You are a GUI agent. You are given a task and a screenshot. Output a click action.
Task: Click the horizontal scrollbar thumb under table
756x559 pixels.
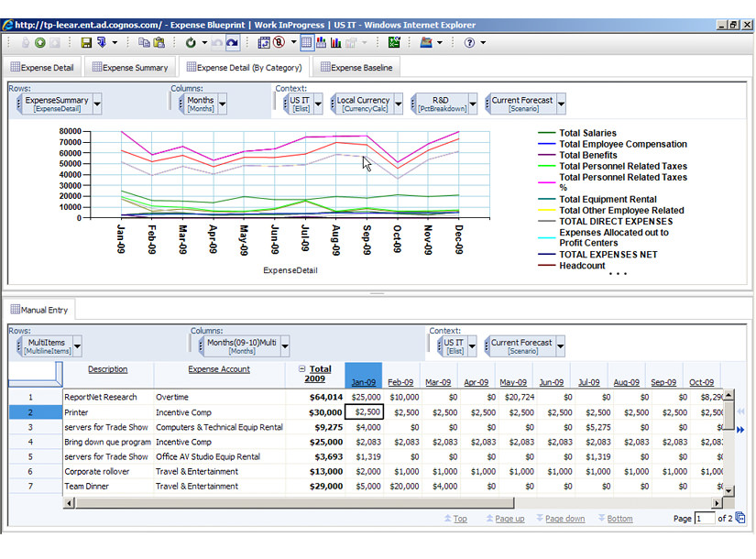click(294, 503)
